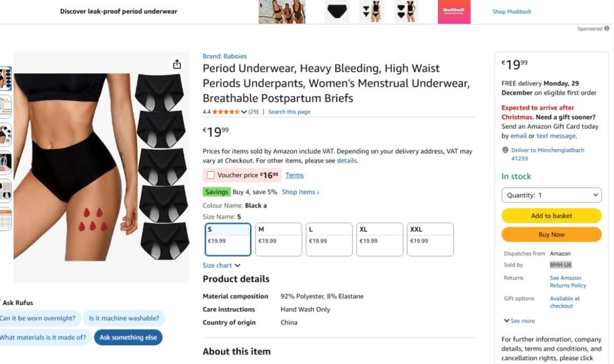The image size is (614, 364).
Task: Add to basket
Action: click(552, 216)
